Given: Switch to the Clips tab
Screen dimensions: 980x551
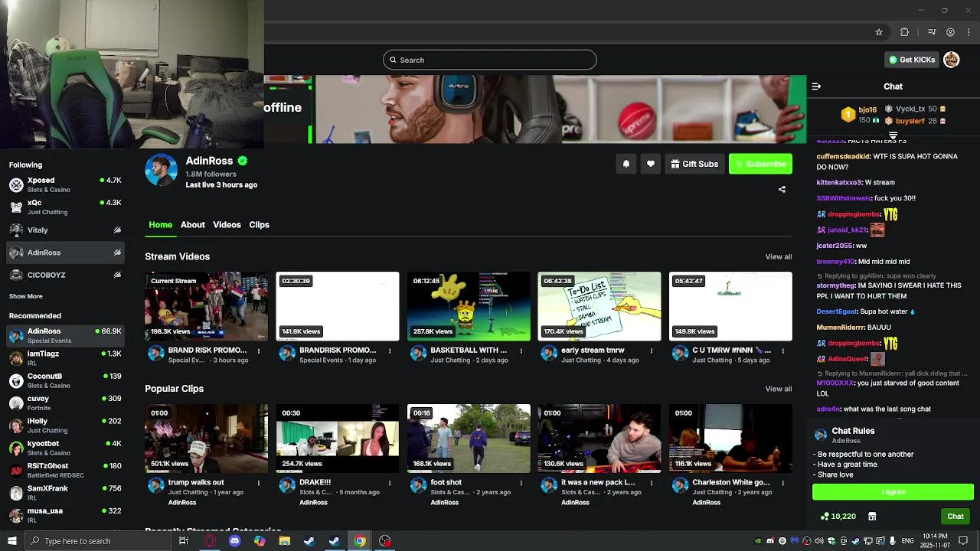Looking at the screenshot, I should pos(259,225).
